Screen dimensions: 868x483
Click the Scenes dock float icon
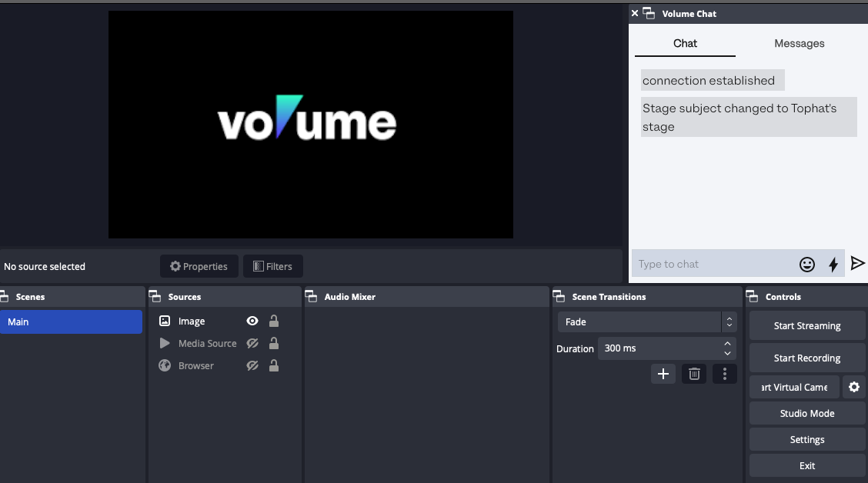[4, 297]
